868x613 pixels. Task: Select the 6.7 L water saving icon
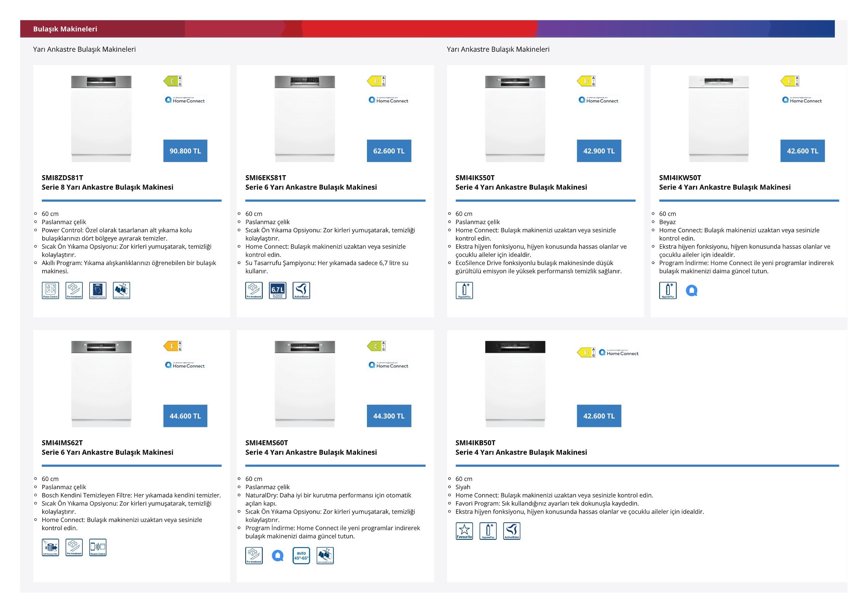pos(277,290)
